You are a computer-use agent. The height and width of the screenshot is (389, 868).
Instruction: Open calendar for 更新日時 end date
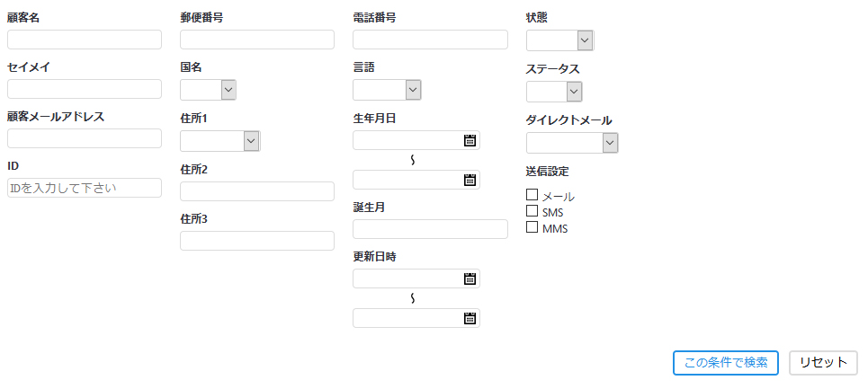point(470,318)
